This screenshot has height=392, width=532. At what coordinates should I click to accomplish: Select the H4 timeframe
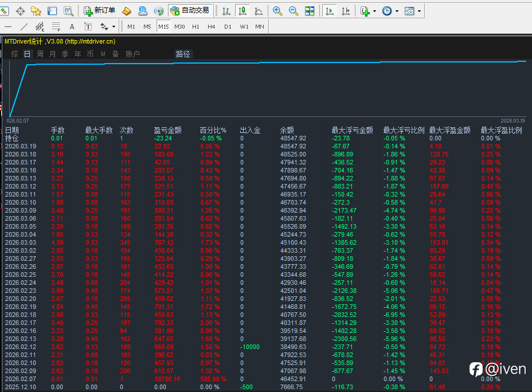coord(212,26)
